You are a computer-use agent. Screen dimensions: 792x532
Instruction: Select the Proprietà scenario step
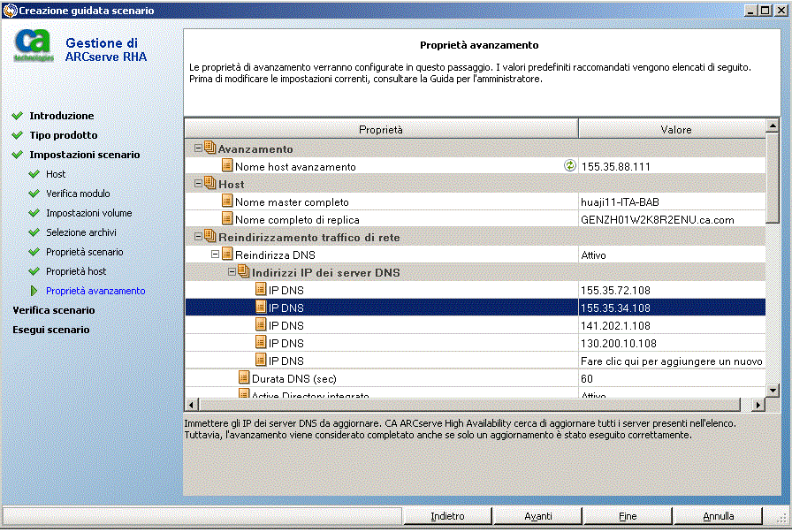pyautogui.click(x=84, y=252)
